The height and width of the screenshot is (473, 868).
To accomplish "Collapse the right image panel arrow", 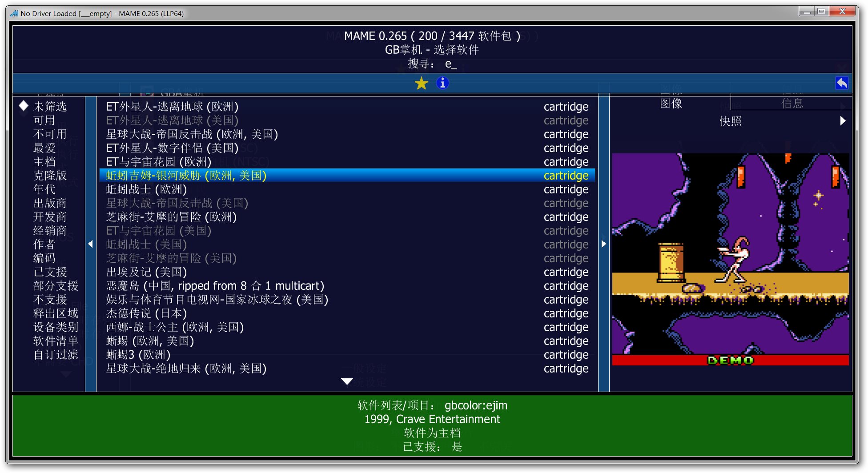I will coord(603,244).
